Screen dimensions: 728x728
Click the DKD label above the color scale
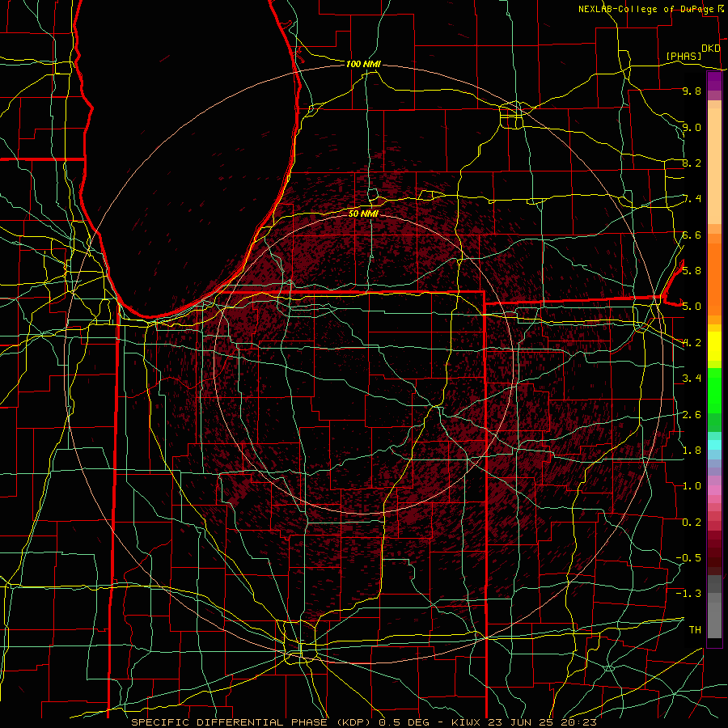[711, 49]
